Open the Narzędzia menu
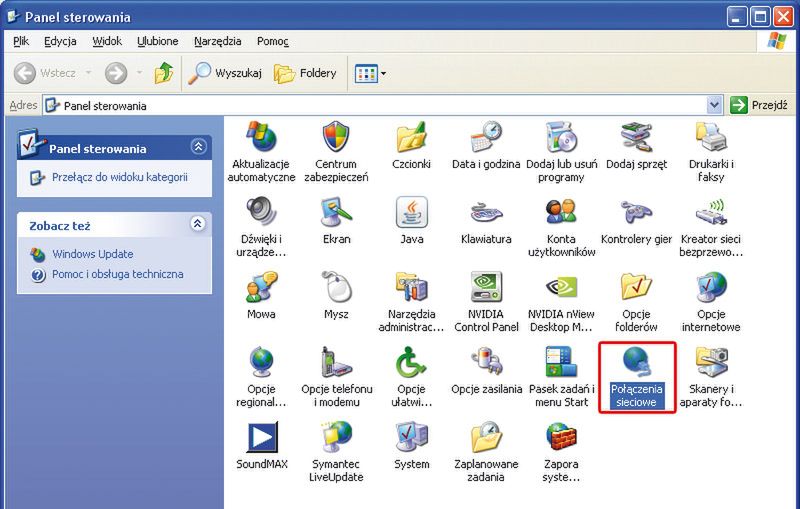 click(217, 41)
